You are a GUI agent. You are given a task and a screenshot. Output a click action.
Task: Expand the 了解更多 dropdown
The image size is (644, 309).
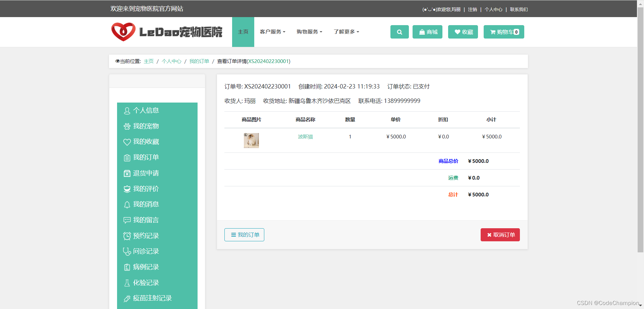coord(346,32)
